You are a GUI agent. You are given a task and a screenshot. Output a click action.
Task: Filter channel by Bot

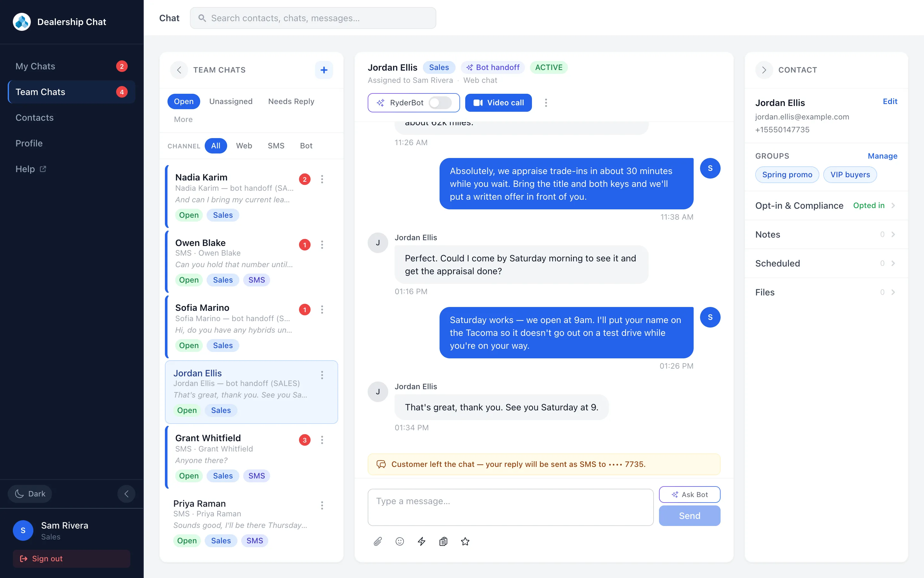click(x=306, y=146)
